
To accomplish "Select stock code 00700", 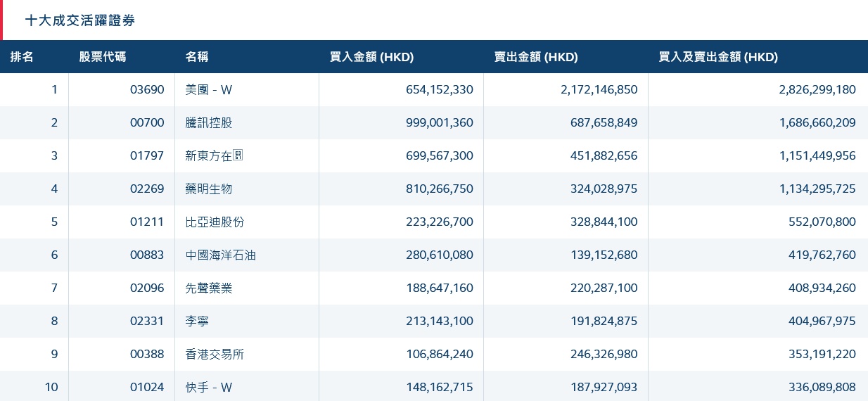I will click(x=147, y=122).
